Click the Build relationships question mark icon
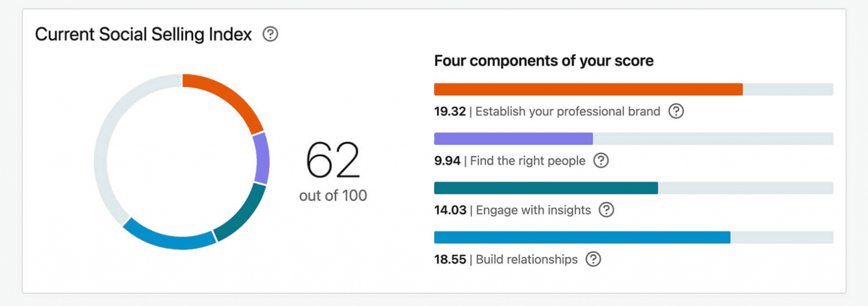The height and width of the screenshot is (306, 868). tap(593, 259)
